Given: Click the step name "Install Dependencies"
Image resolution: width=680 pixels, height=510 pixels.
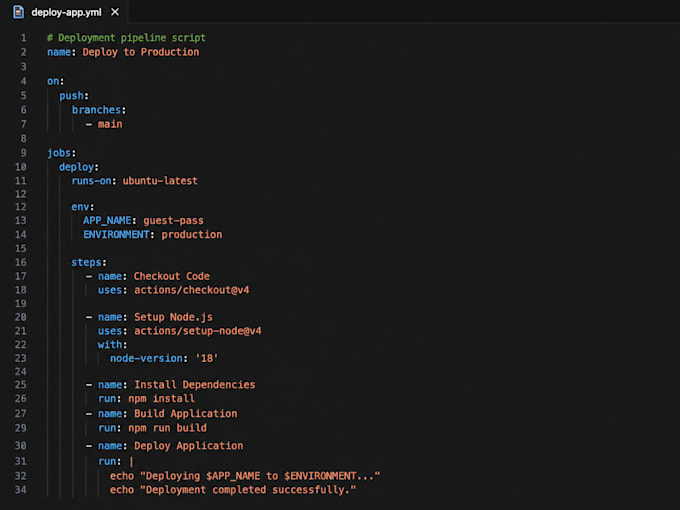Looking at the screenshot, I should pyautogui.click(x=195, y=385).
